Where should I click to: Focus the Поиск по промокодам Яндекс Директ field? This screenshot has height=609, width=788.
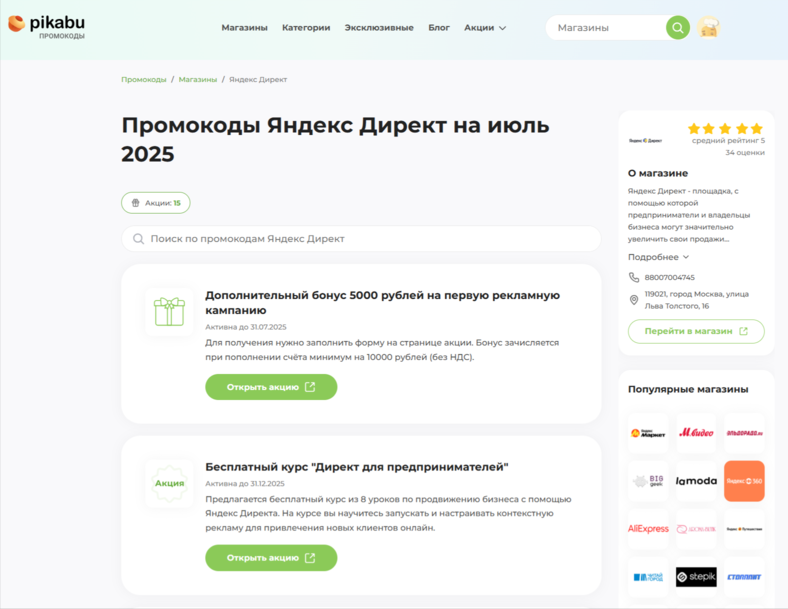(x=361, y=239)
